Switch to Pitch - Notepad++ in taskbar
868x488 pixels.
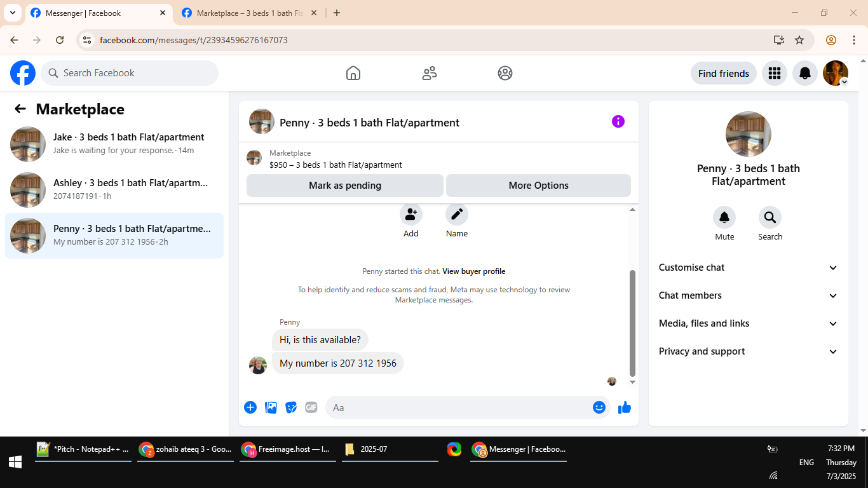pyautogui.click(x=83, y=449)
